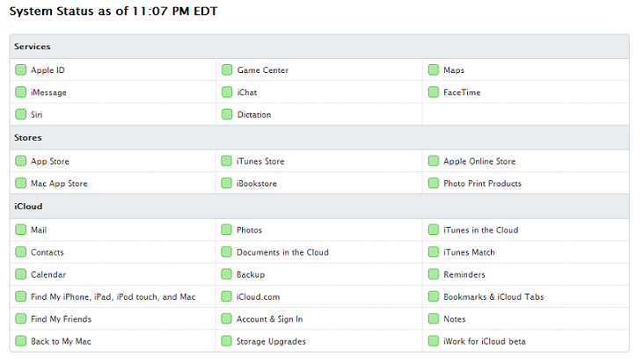This screenshot has height=364, width=643.
Task: Click the status indicator for iCloud Mail
Action: tap(20, 230)
